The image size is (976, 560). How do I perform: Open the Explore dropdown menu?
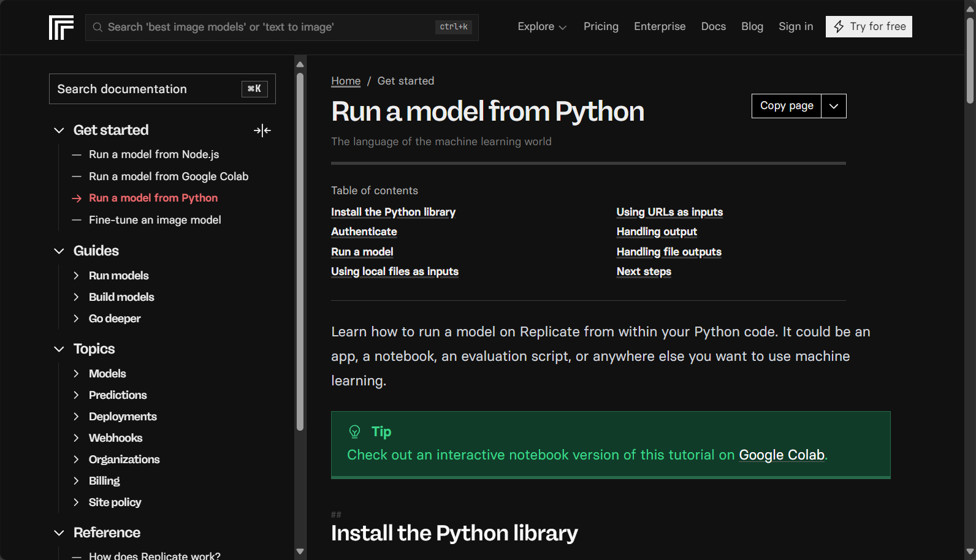(542, 26)
